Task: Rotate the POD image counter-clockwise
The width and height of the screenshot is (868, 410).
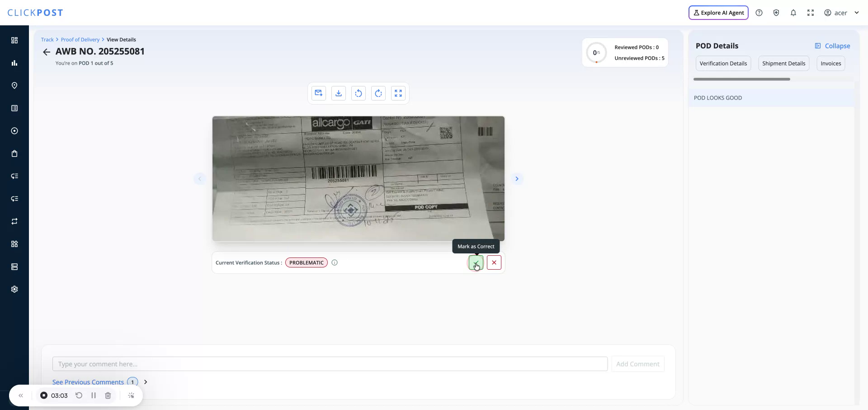Action: [358, 93]
